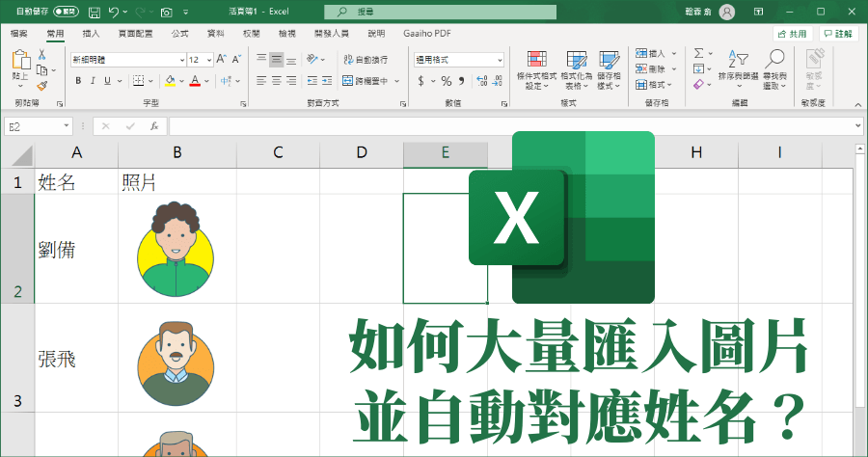The image size is (868, 457).
Task: Toggle middle vertical alignment
Action: pyautogui.click(x=277, y=59)
